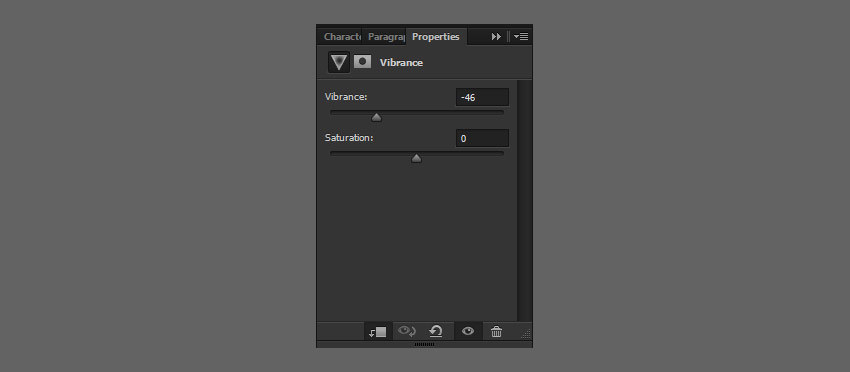The image size is (850, 372).
Task: Switch to the Character tab
Action: 340,37
